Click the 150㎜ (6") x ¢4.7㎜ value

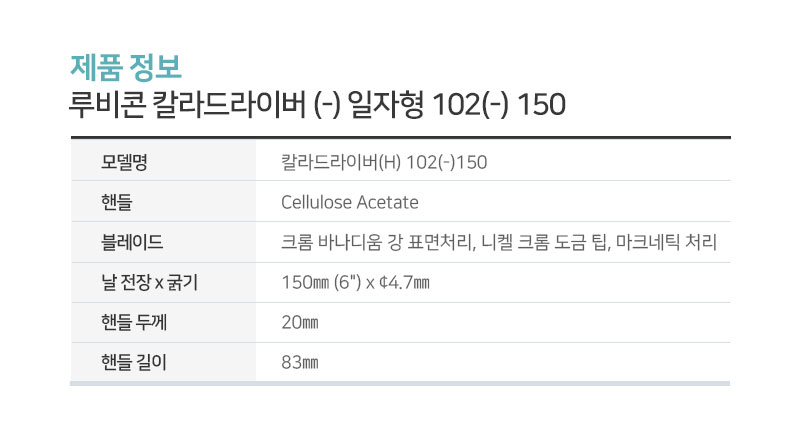click(x=356, y=282)
